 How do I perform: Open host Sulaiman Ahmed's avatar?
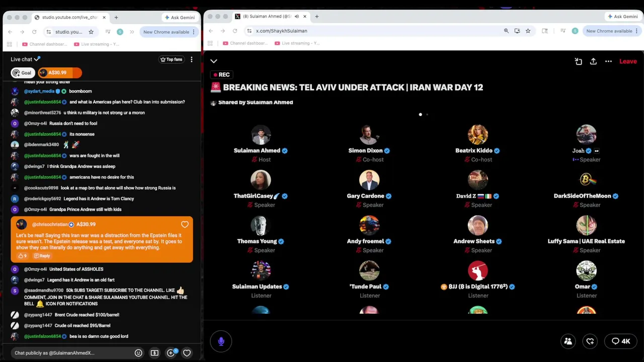pyautogui.click(x=261, y=135)
